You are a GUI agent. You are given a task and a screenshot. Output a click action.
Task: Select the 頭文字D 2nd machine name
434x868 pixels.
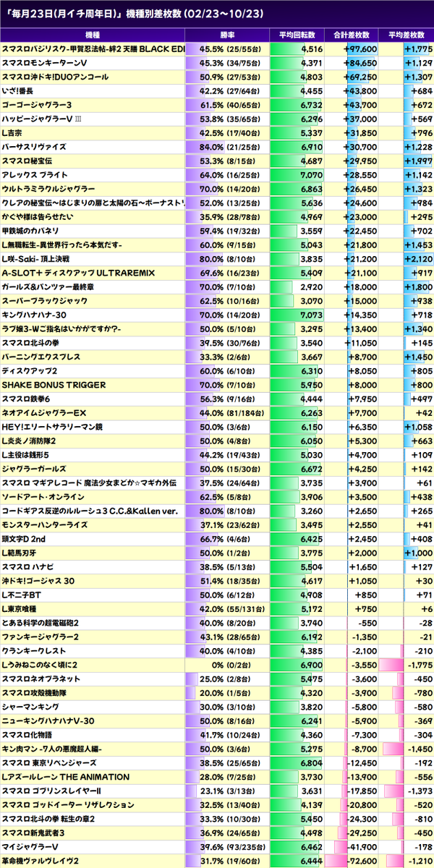[24, 539]
